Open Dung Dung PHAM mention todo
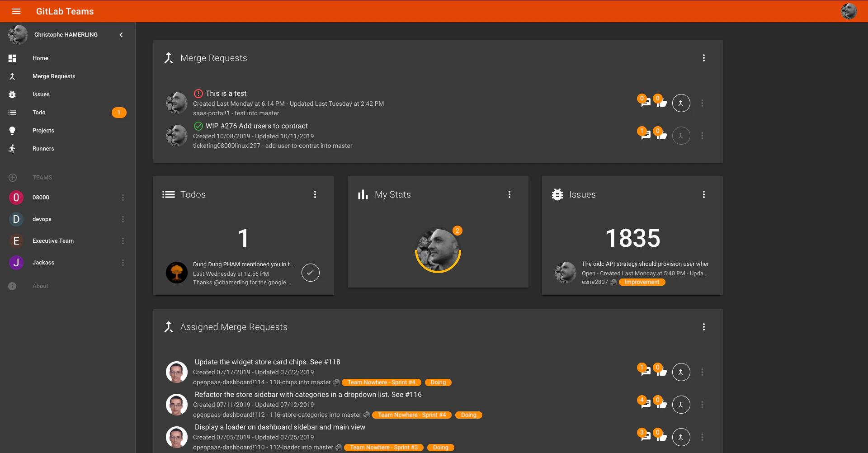Image resolution: width=868 pixels, height=453 pixels. pos(243,264)
